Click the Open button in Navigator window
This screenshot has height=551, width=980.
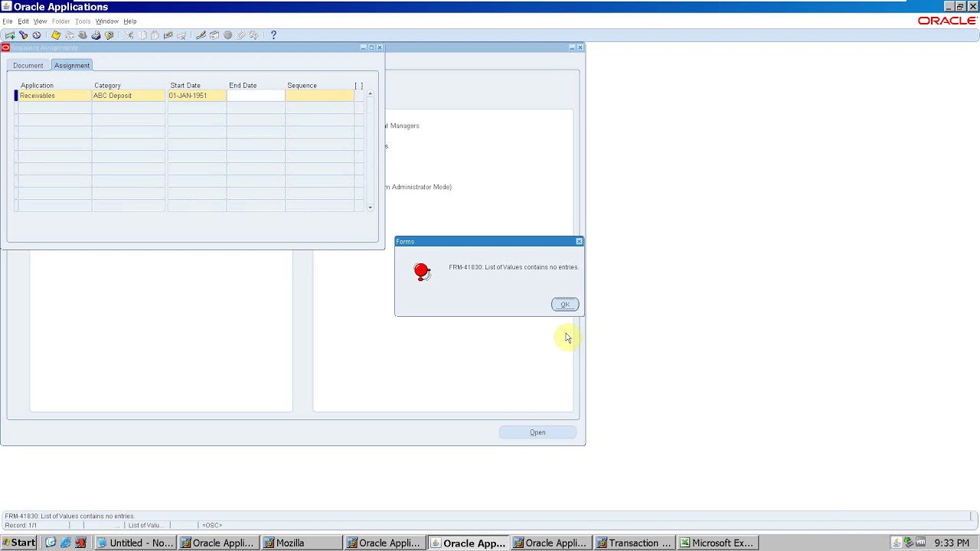[537, 432]
